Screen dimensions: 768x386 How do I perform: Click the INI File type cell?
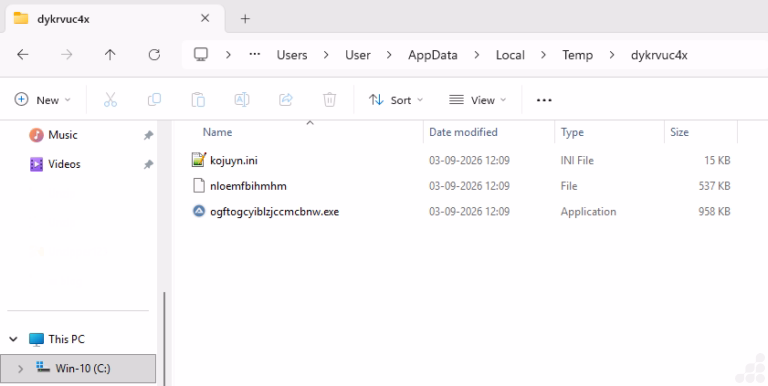pos(577,160)
